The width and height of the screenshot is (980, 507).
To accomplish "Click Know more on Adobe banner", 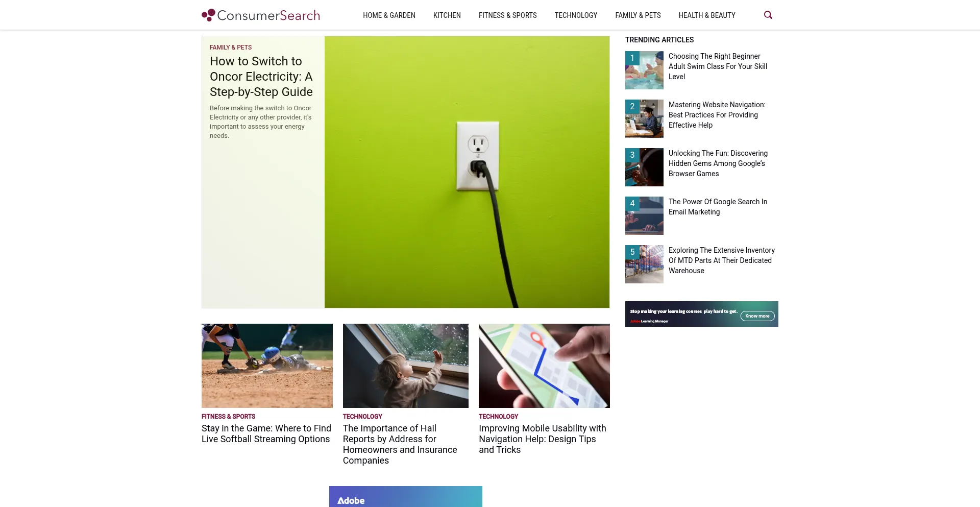I will [x=757, y=316].
